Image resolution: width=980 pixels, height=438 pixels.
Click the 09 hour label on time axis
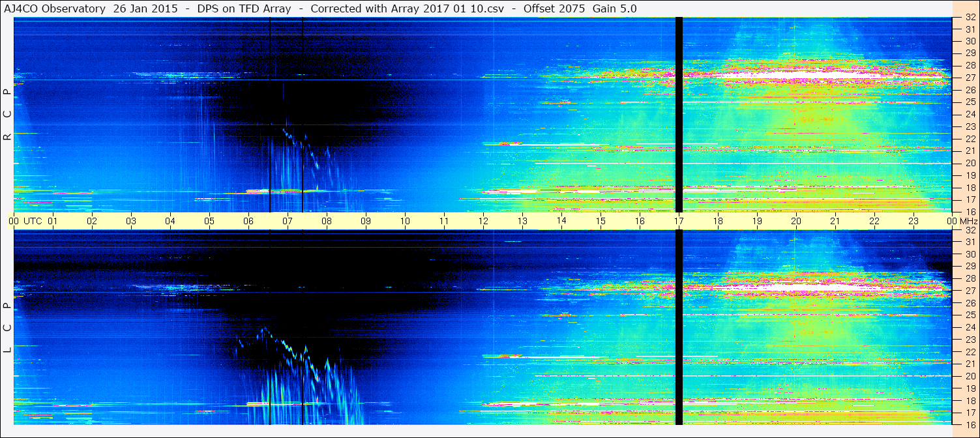pos(366,221)
